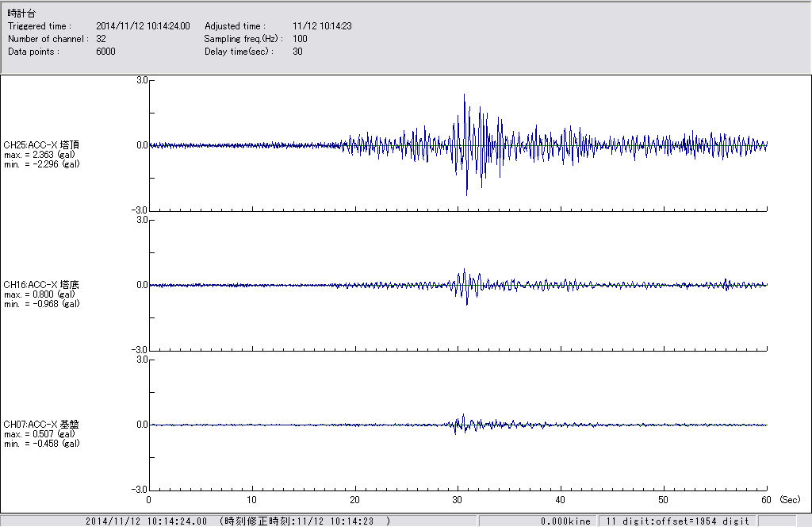This screenshot has height=527, width=812.
Task: Select the CH07:ACC-X 基盤 channel label
Action: point(41,425)
